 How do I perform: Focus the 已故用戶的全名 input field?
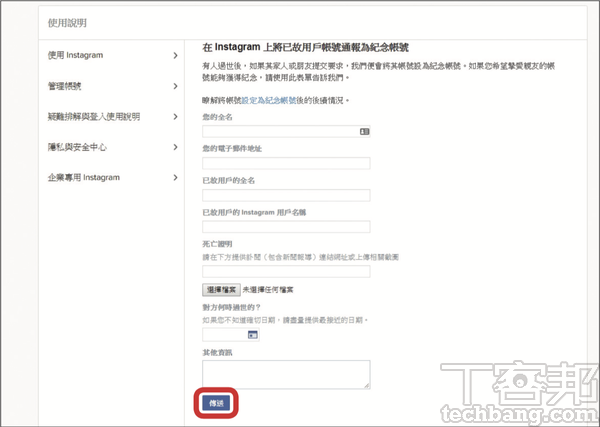click(x=286, y=195)
